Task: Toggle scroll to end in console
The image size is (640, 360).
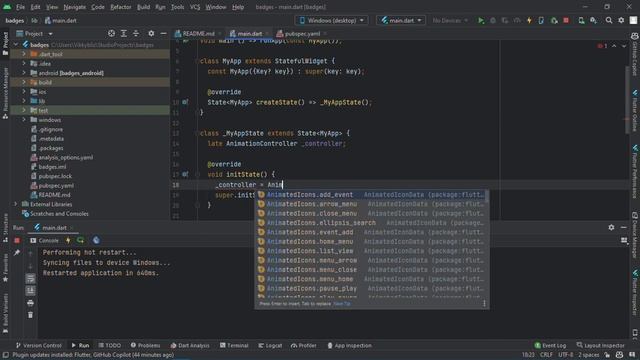Action: (30, 291)
